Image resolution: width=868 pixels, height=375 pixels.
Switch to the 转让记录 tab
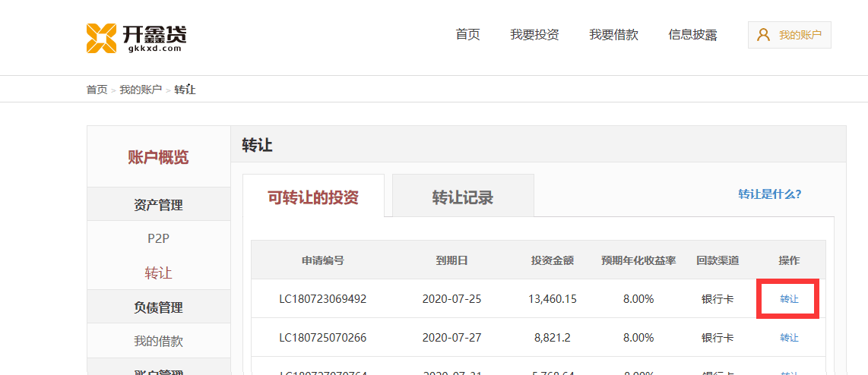click(x=463, y=197)
